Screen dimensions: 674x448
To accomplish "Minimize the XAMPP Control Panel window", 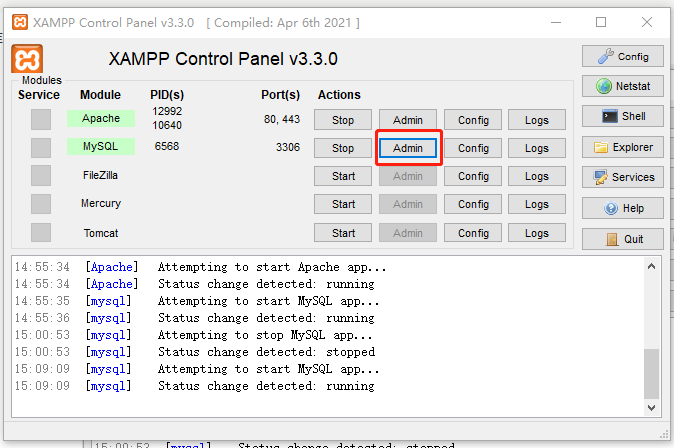I will pyautogui.click(x=556, y=22).
